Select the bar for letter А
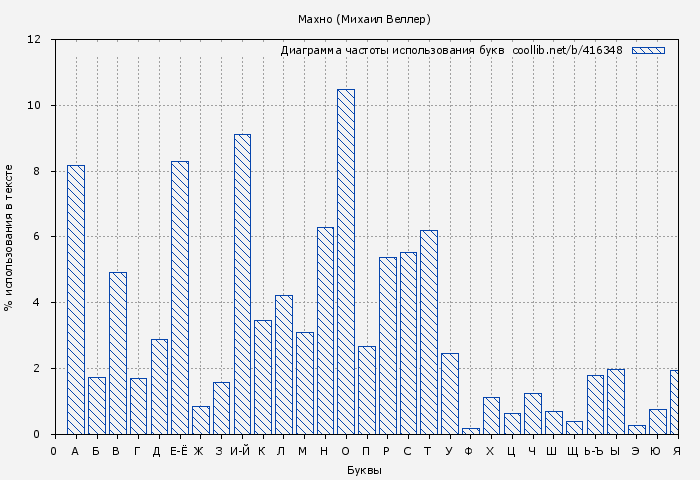This screenshot has height=480, width=700. coord(76,299)
